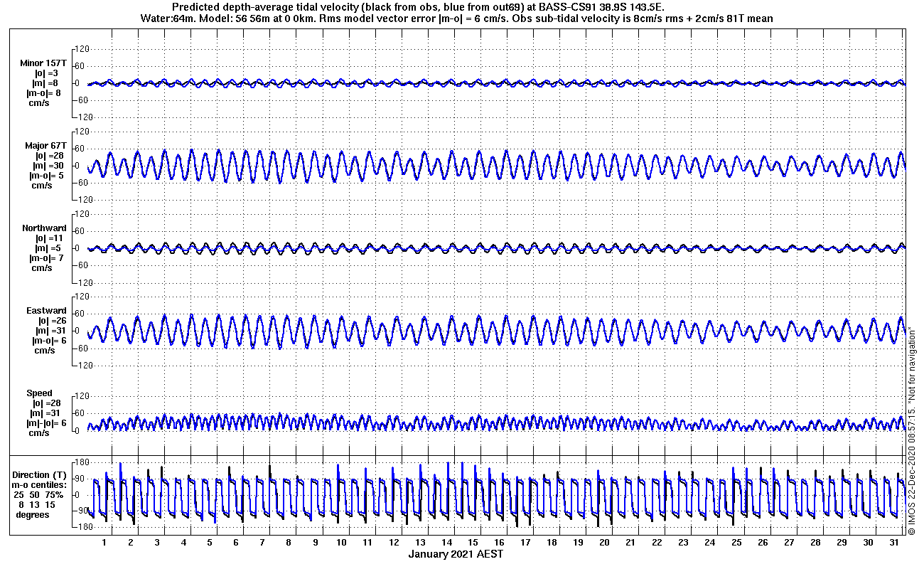Click day '23' on the date axis

tap(683, 542)
